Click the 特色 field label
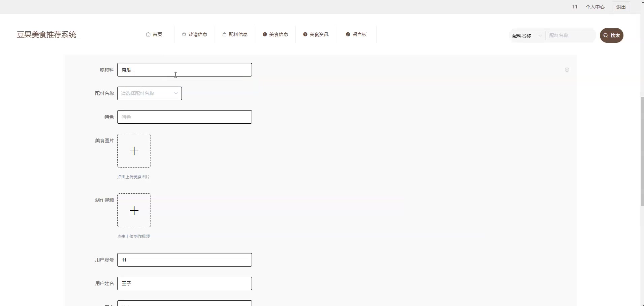The width and height of the screenshot is (644, 306). click(109, 117)
